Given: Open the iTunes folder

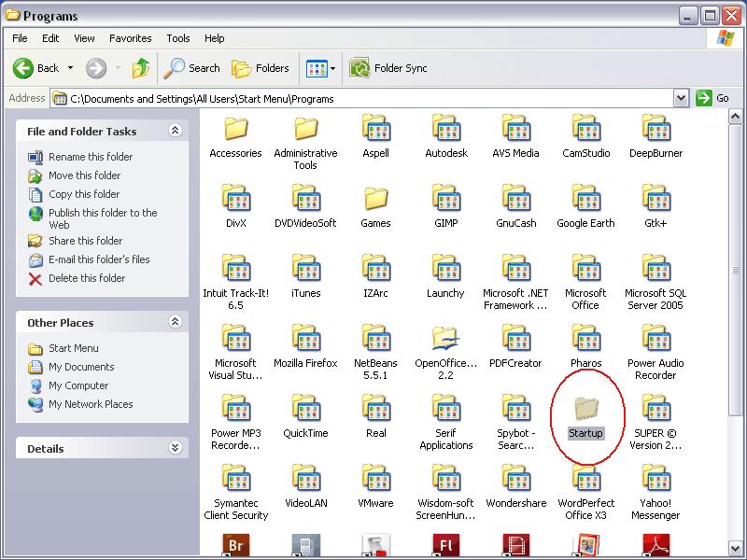Looking at the screenshot, I should coord(306,271).
